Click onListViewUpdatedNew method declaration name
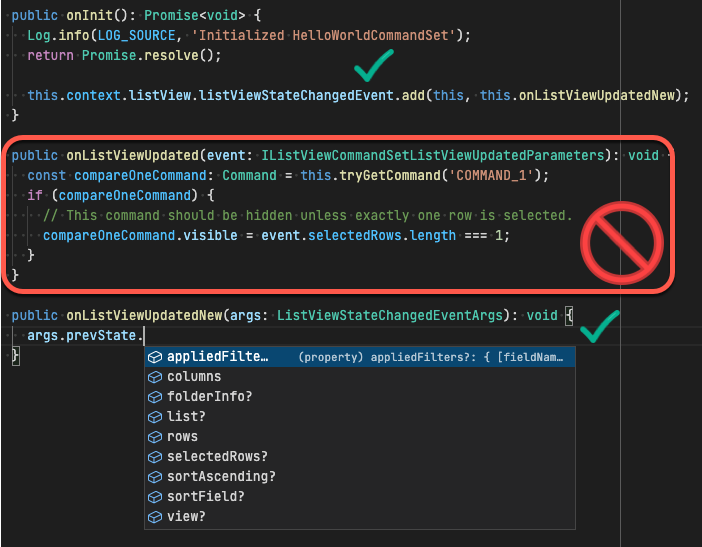Screen dimensions: 702x547 point(144,316)
